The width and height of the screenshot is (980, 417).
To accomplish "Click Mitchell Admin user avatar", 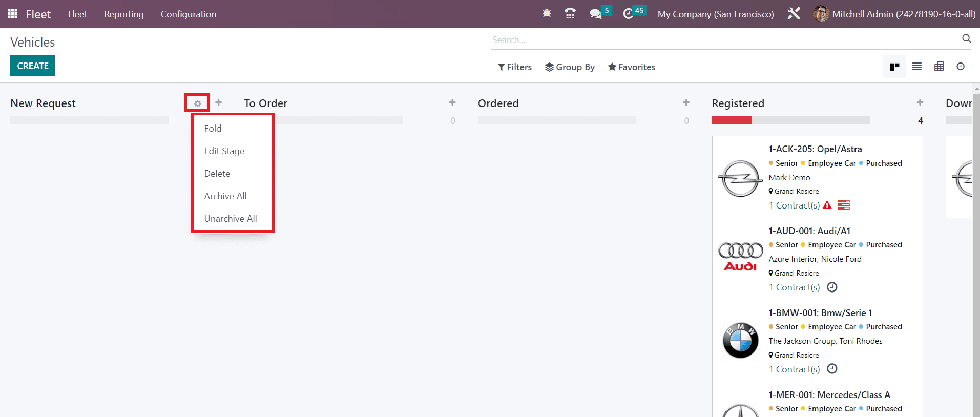I will pyautogui.click(x=821, y=14).
